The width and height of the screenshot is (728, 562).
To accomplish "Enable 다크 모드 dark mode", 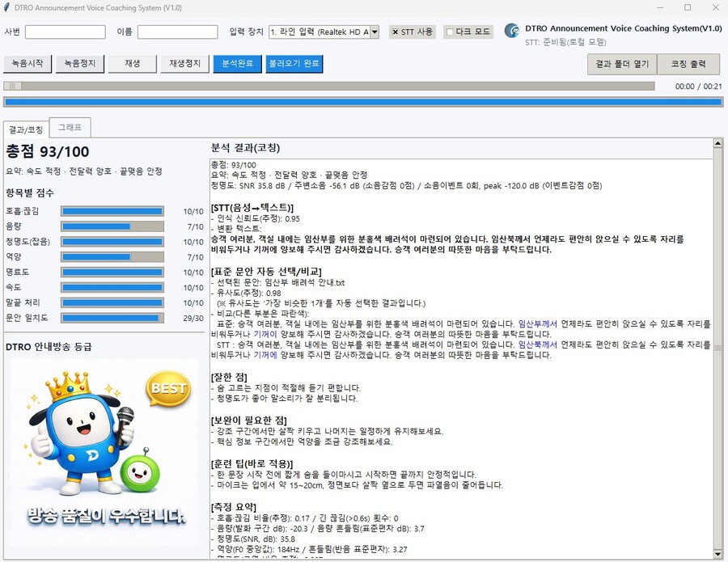I will [x=468, y=32].
